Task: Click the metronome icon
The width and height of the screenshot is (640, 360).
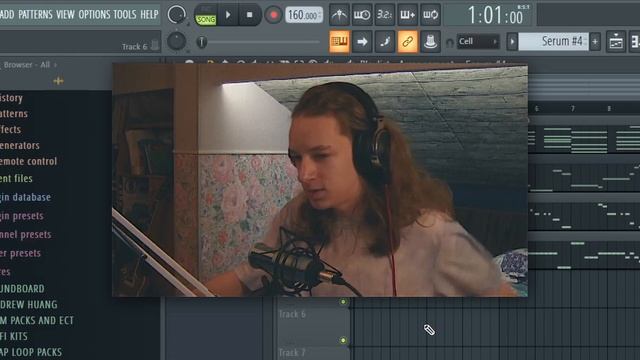Action: [x=339, y=15]
